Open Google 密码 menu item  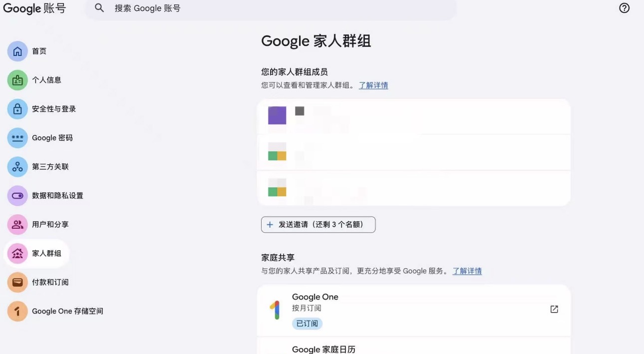click(x=52, y=138)
